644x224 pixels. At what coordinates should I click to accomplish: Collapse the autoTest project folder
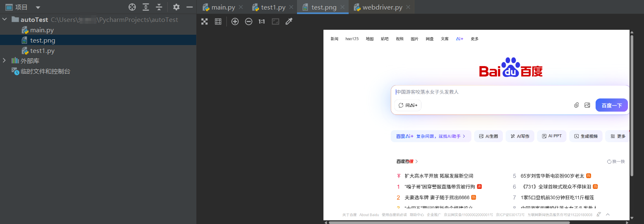click(5, 19)
